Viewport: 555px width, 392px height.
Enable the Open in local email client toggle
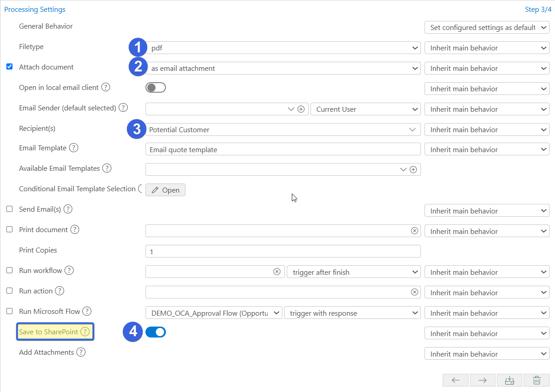click(x=155, y=88)
